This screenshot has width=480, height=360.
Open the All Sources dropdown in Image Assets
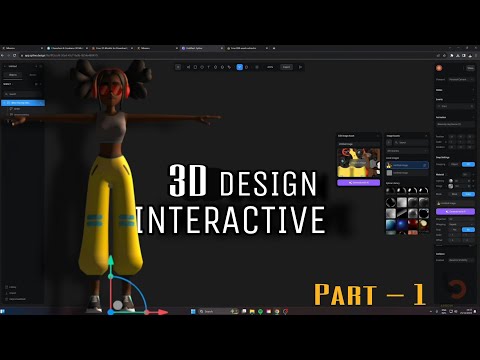[x=407, y=151]
